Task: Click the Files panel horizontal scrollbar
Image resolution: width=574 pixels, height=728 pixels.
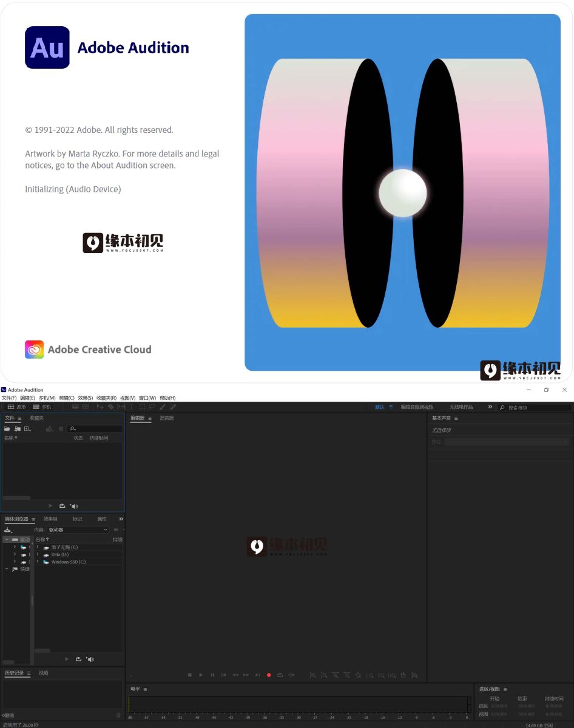Action: [16, 498]
